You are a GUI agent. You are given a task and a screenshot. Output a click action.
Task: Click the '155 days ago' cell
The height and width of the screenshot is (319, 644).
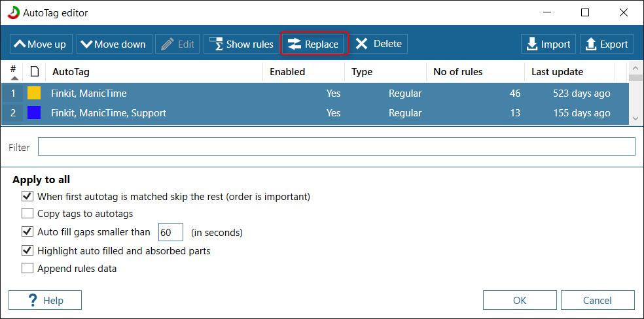pos(581,113)
